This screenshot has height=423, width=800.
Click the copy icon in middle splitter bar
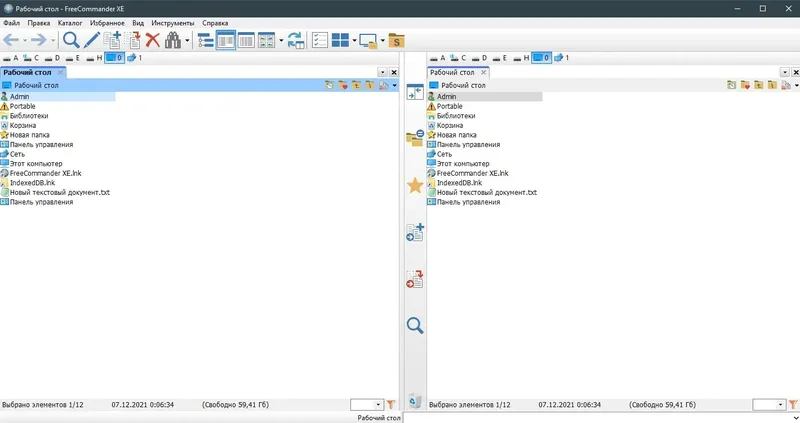click(415, 232)
